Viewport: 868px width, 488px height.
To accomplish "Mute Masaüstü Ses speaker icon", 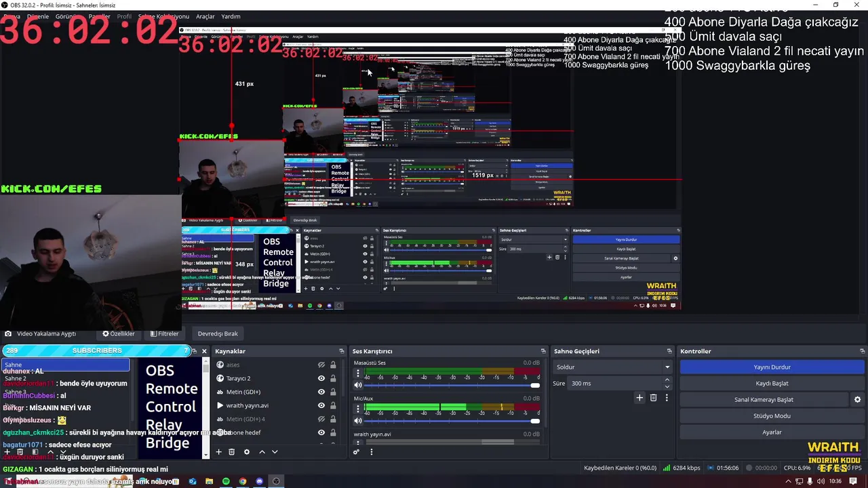I will pos(358,385).
